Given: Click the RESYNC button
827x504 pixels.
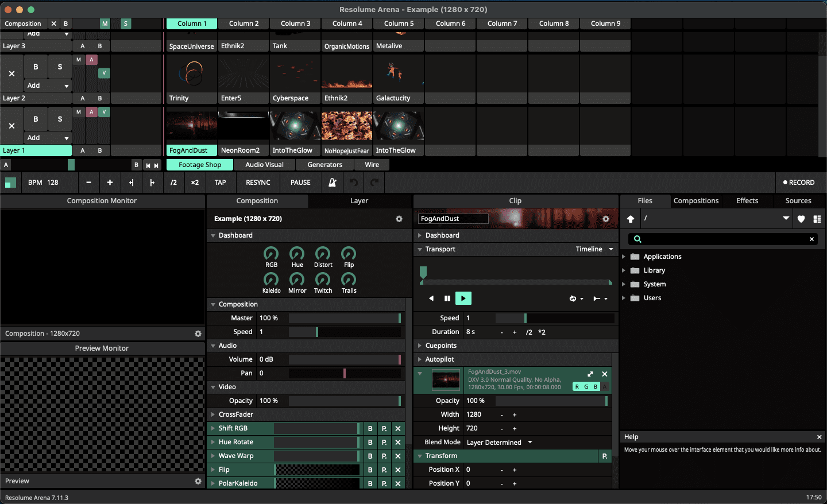Looking at the screenshot, I should [x=258, y=183].
